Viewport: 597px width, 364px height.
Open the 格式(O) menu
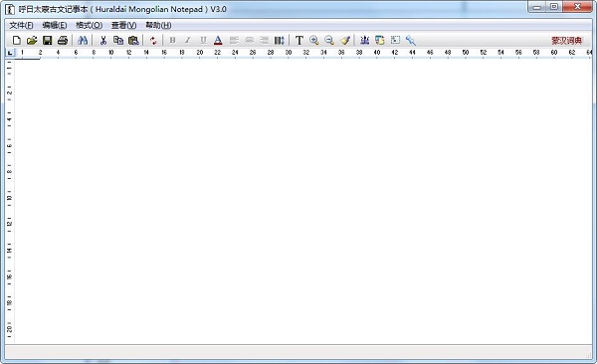(90, 25)
